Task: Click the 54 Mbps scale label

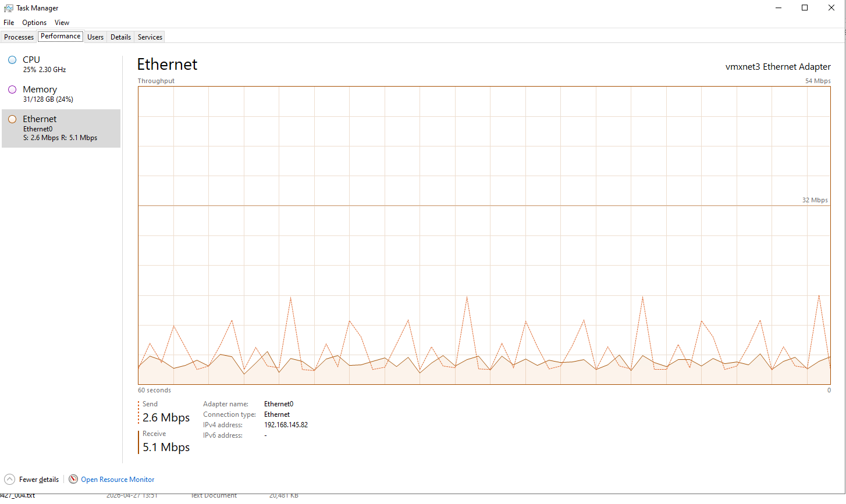Action: pos(817,81)
